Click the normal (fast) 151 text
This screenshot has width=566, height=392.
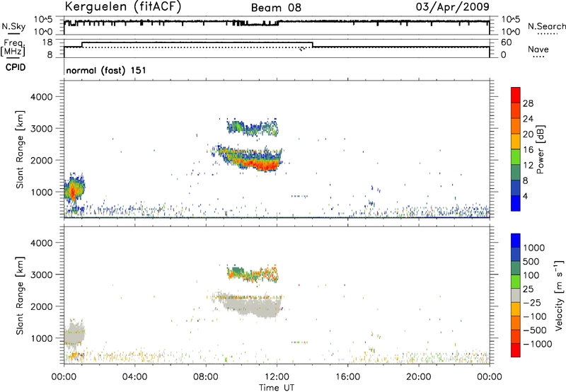click(106, 70)
